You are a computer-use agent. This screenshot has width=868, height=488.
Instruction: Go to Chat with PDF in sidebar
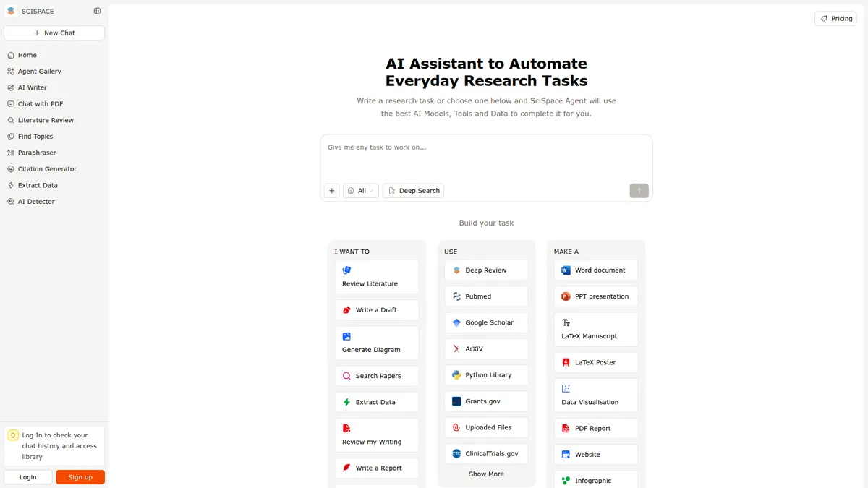tap(40, 104)
